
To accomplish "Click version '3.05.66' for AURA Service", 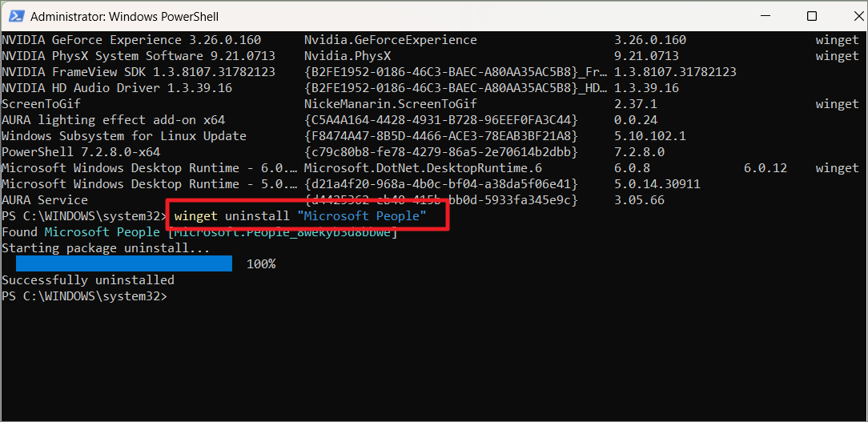I will (x=639, y=200).
